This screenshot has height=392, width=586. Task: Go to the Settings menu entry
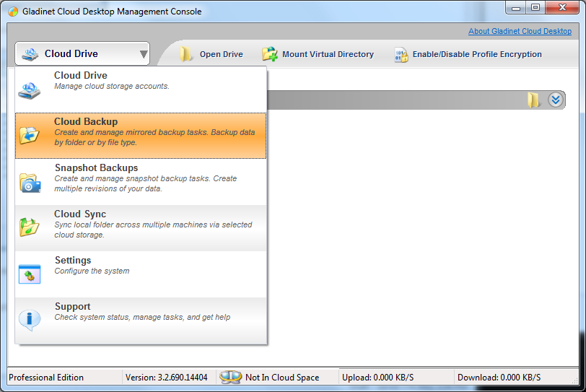click(x=141, y=274)
